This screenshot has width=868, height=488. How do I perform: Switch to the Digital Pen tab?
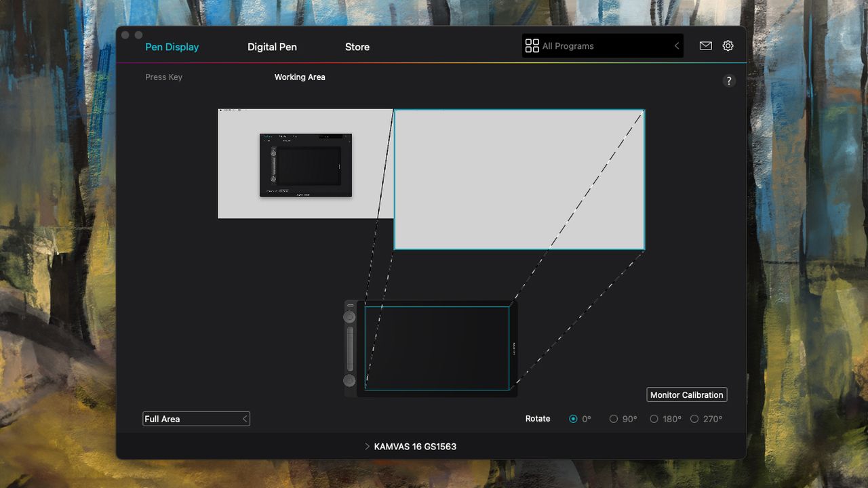(x=272, y=47)
